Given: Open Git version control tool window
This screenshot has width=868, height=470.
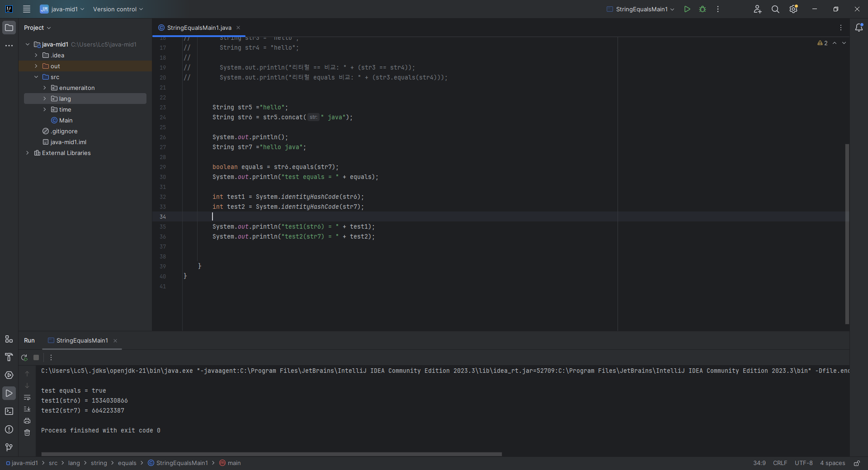Looking at the screenshot, I should [x=9, y=447].
